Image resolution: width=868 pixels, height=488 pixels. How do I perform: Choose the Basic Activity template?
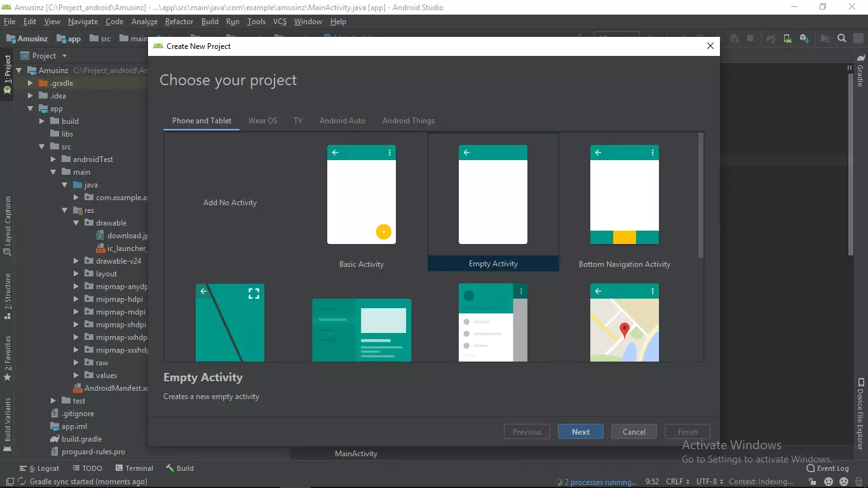[x=362, y=202]
